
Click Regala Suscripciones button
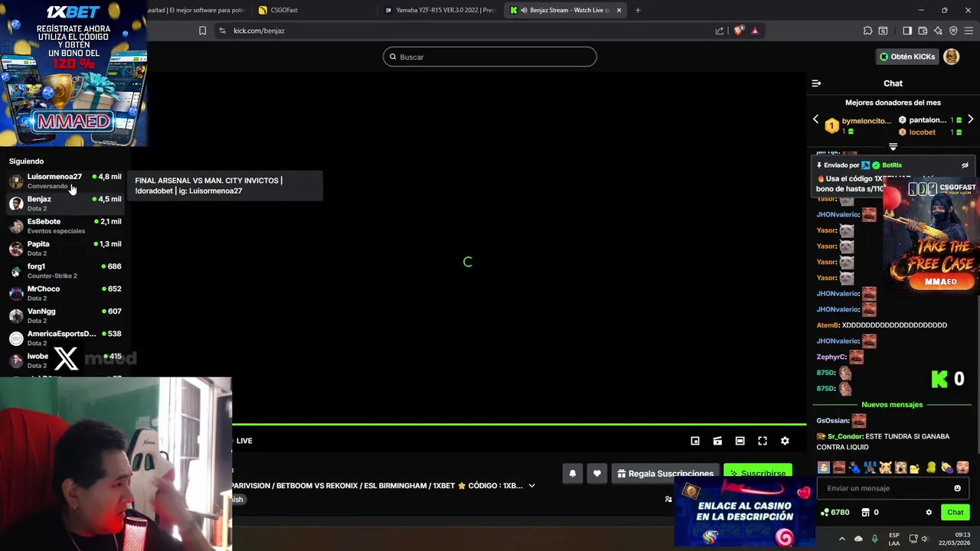coord(665,474)
